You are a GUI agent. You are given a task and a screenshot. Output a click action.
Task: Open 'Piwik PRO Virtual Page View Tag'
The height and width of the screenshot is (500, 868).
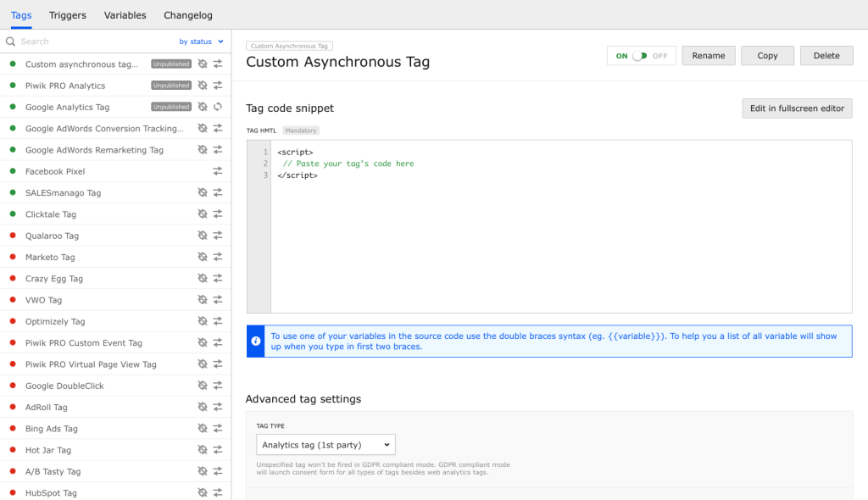tap(91, 364)
